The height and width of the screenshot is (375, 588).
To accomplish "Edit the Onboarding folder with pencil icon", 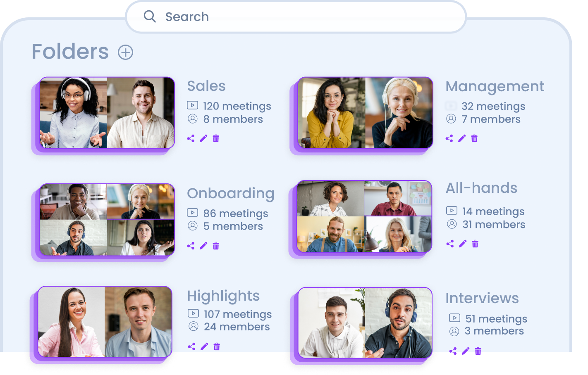I will coord(203,246).
